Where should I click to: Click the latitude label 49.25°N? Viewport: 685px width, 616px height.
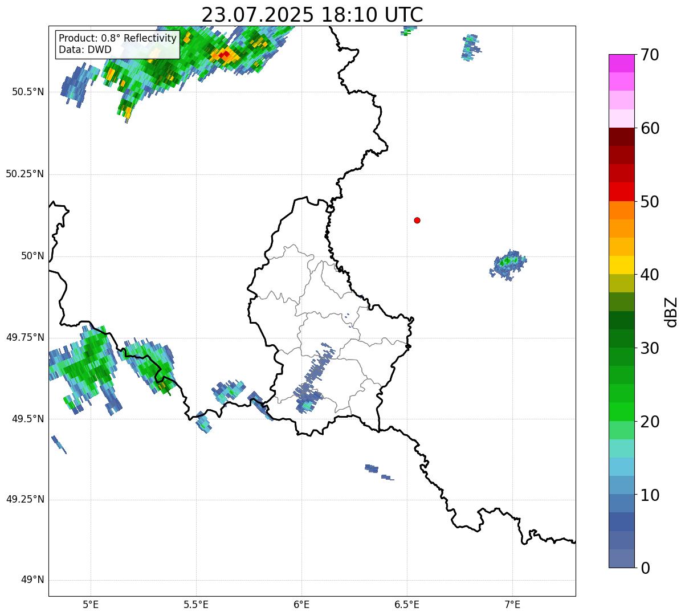[25, 500]
